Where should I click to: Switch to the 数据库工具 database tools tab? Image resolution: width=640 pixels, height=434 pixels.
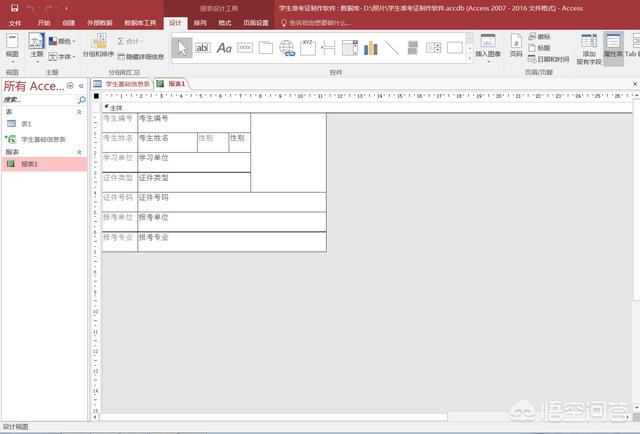point(140,23)
